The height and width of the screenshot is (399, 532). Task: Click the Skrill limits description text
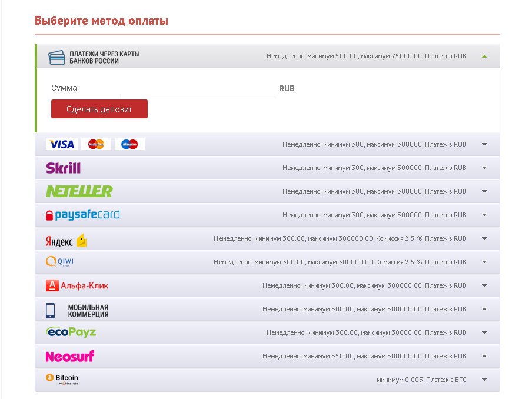point(374,168)
